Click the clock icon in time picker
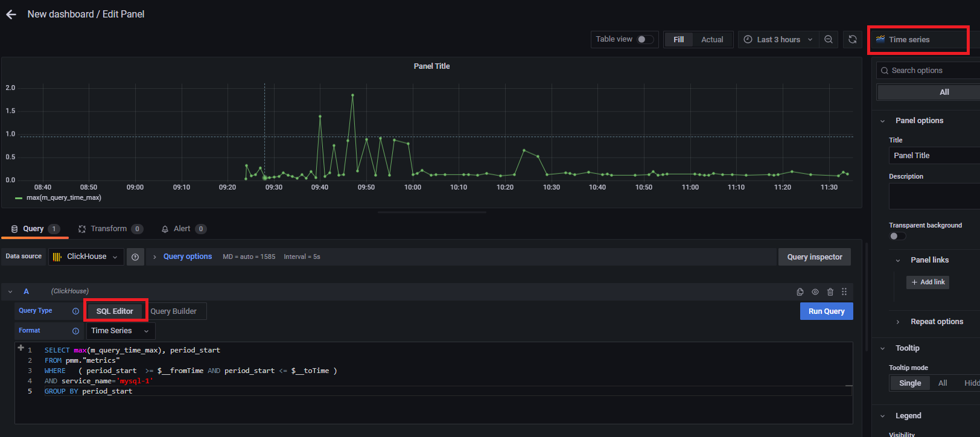The height and width of the screenshot is (437, 980). pos(748,39)
